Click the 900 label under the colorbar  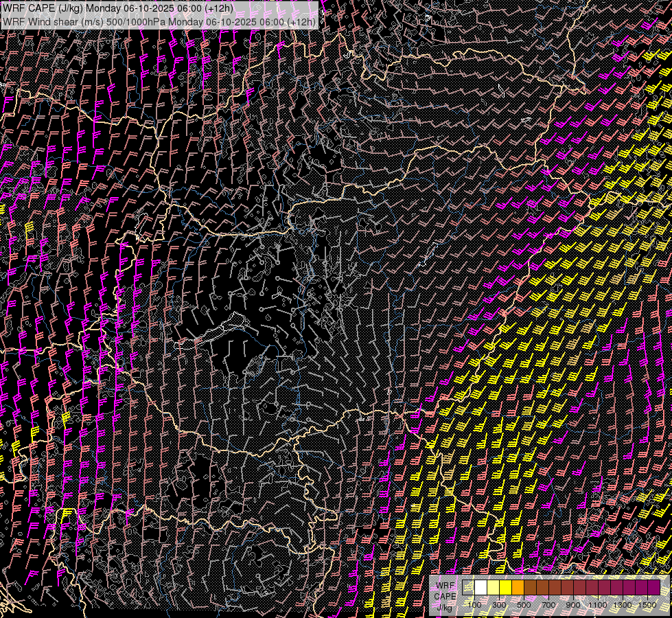(573, 604)
